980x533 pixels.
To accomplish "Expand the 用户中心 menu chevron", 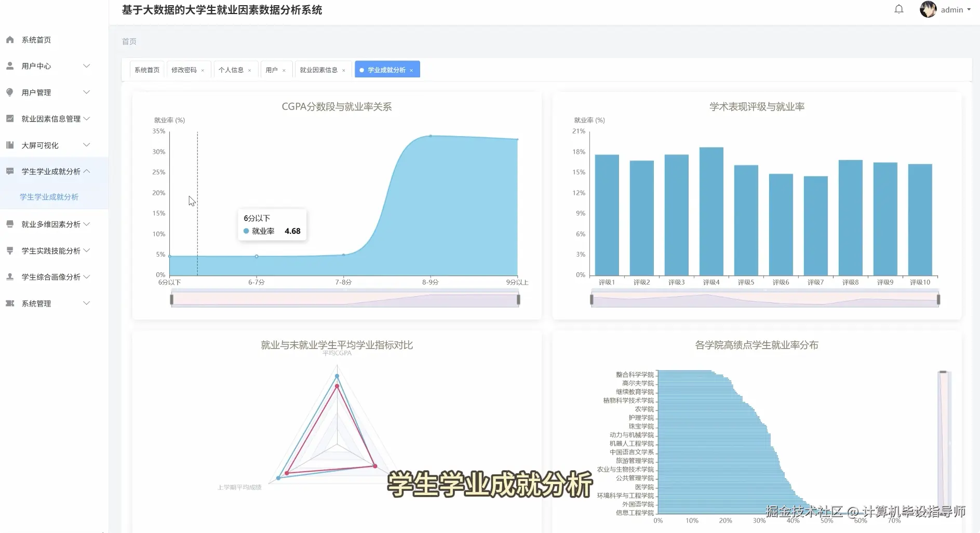I will click(87, 66).
